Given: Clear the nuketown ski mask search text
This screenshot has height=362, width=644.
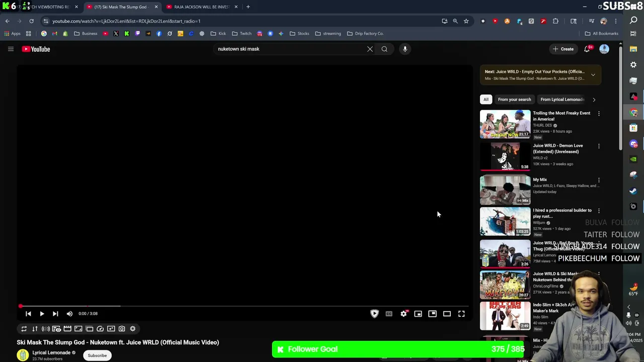Looking at the screenshot, I should 370,49.
